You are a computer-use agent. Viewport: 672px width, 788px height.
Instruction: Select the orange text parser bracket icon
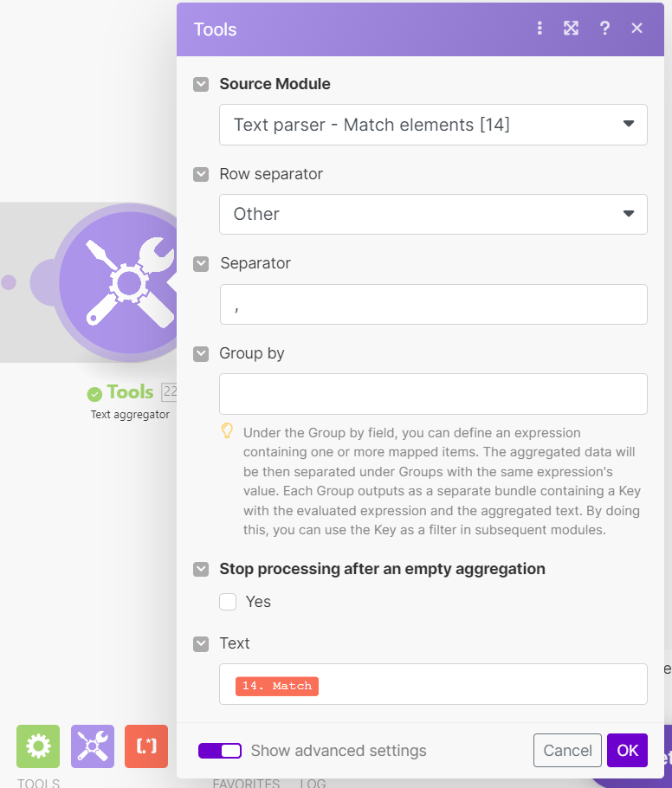[x=146, y=746]
